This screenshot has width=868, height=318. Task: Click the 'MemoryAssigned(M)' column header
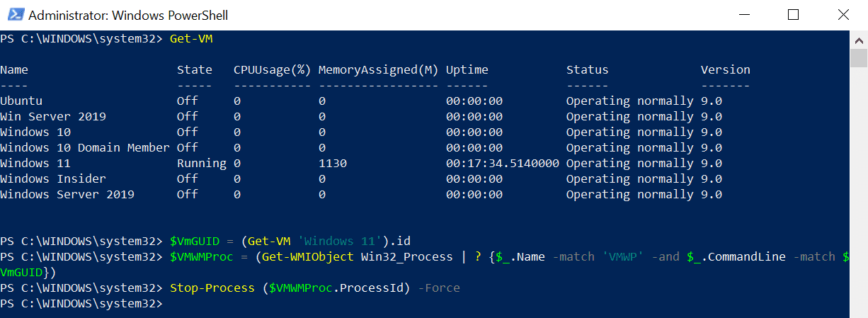point(379,69)
